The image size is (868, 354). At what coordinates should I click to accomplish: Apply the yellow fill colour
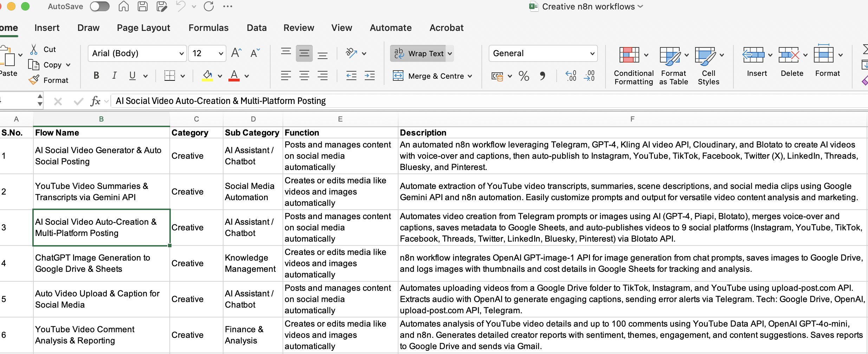point(207,76)
